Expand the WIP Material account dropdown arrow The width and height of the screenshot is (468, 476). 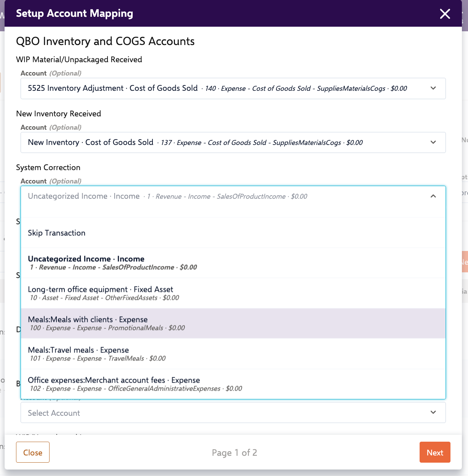(x=433, y=88)
